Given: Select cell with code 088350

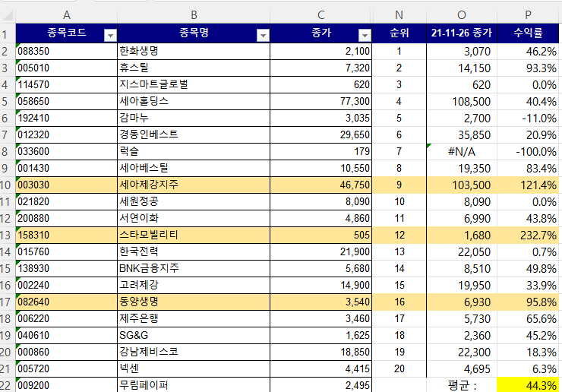Looking at the screenshot, I should click(66, 52).
